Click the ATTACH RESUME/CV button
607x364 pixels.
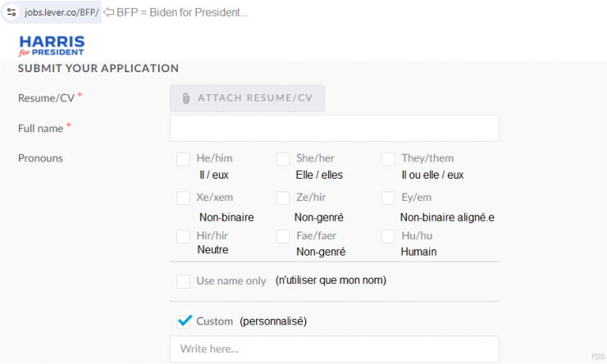[x=247, y=98]
